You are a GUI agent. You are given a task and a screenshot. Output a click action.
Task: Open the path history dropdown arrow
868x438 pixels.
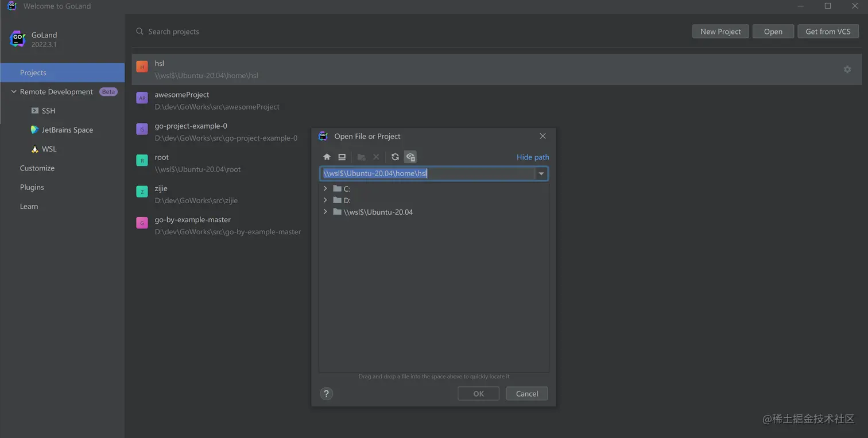pyautogui.click(x=541, y=174)
